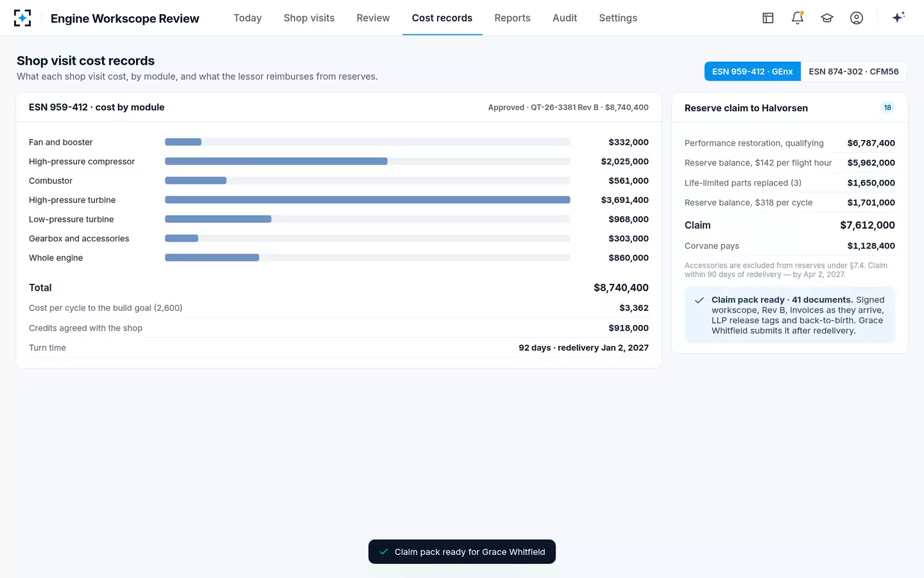Click Reserve balance $318 per cycle line
Image resolution: width=924 pixels, height=578 pixels.
790,203
